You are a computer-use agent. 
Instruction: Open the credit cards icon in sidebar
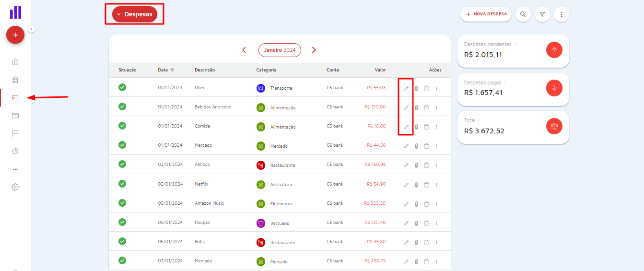pyautogui.click(x=15, y=116)
